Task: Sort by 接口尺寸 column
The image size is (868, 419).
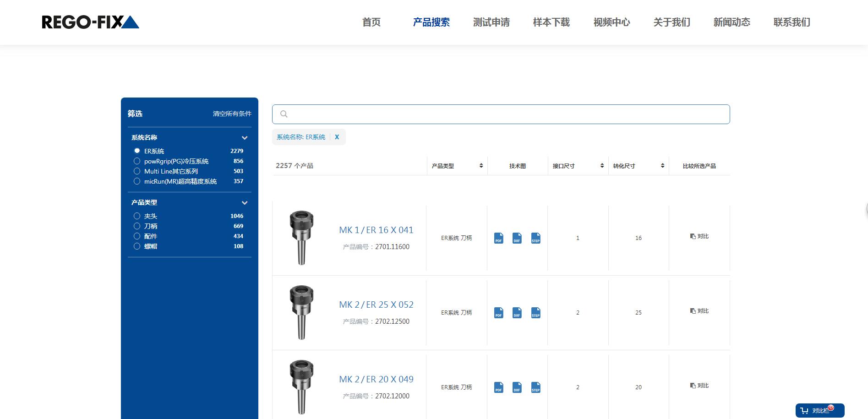Action: tap(601, 166)
